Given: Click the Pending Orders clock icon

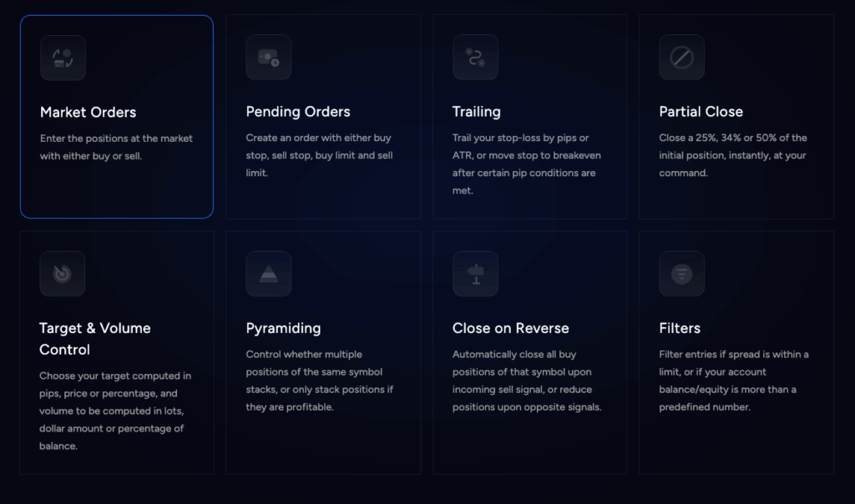Looking at the screenshot, I should 268,58.
